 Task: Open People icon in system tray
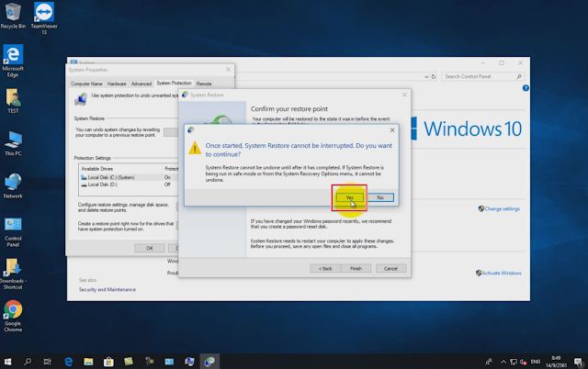coord(488,362)
